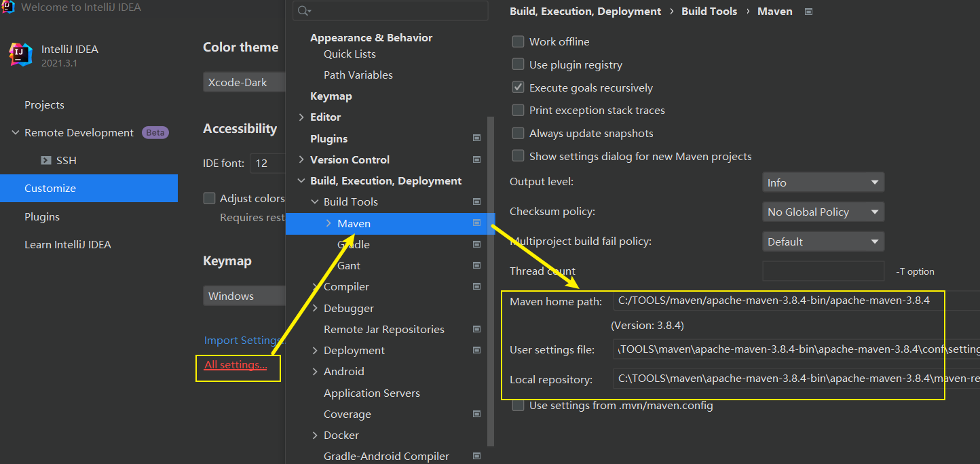
Task: Click the breadcrumb icon after Maven title
Action: 808,12
